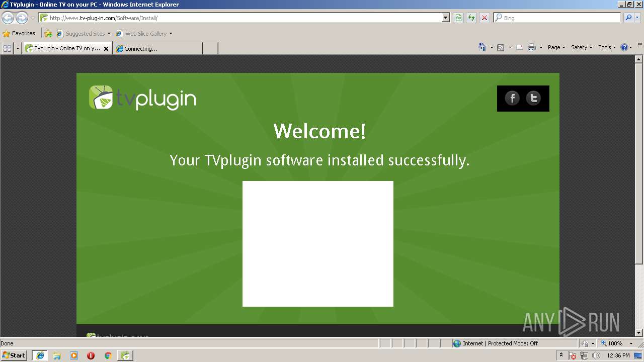Click the vertical scrollbar up arrow

(639, 59)
